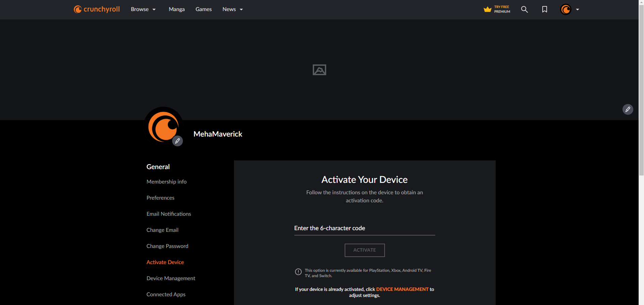
Task: Open the watchlist bookmark icon
Action: (x=544, y=9)
